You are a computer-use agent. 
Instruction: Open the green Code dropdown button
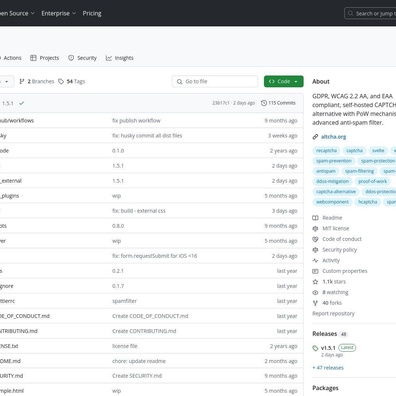click(284, 81)
